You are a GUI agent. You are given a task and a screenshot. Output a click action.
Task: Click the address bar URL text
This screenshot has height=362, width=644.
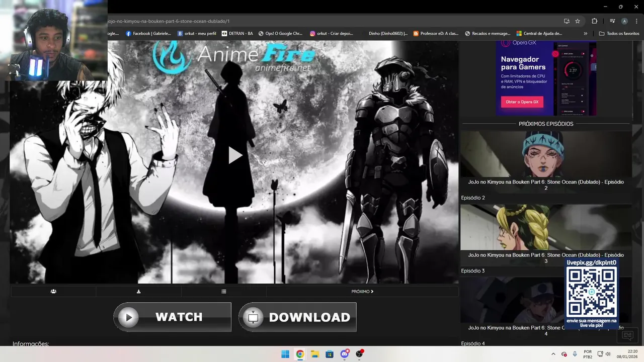[x=169, y=21]
